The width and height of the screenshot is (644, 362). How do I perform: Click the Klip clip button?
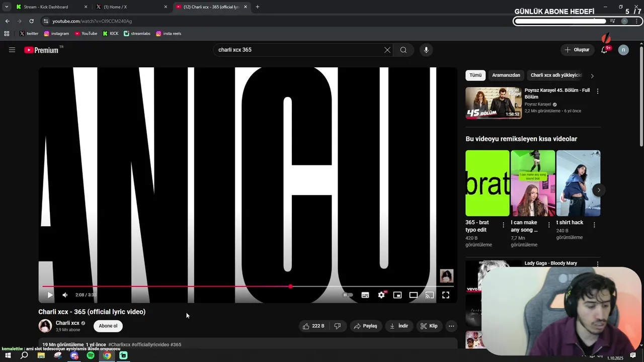click(x=429, y=326)
